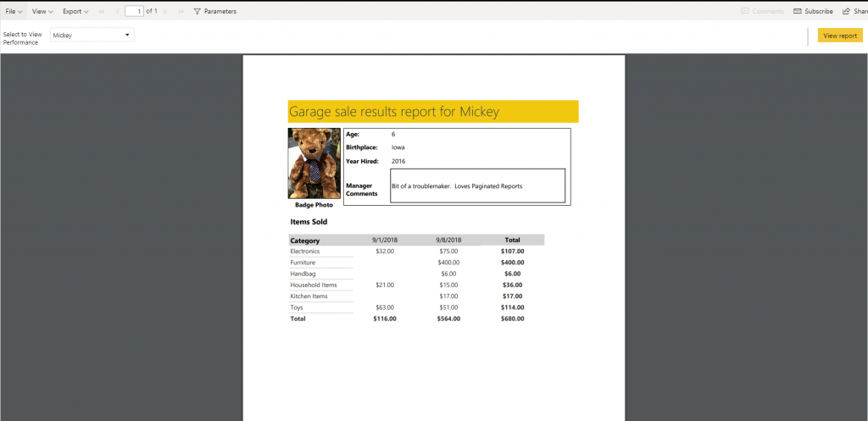Screen dimensions: 868x421
Task: Click the Age value 6
Action: click(393, 135)
